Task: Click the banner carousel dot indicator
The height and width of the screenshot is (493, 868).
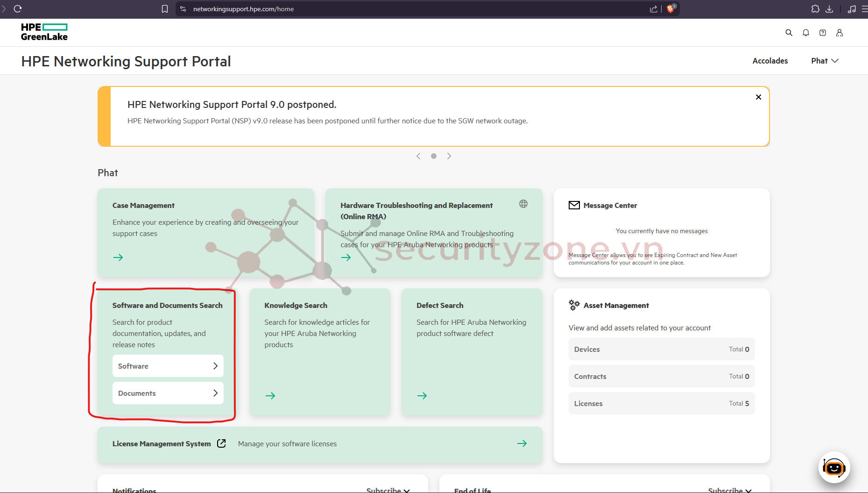Action: coord(434,156)
